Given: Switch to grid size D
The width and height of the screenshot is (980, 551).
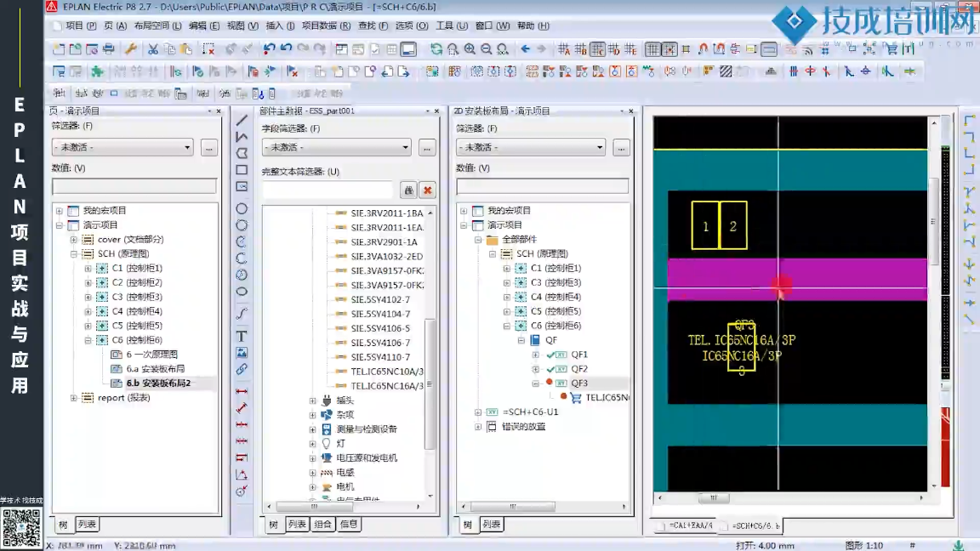Looking at the screenshot, I should 613,48.
